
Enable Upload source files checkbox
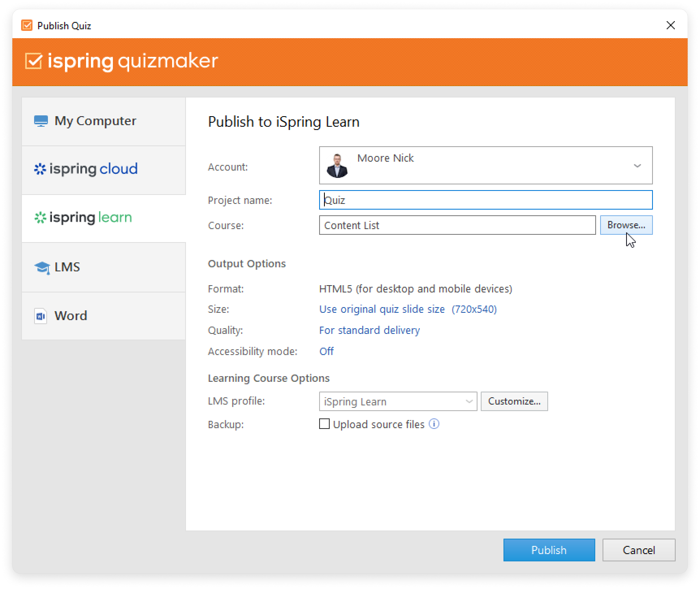click(x=324, y=424)
